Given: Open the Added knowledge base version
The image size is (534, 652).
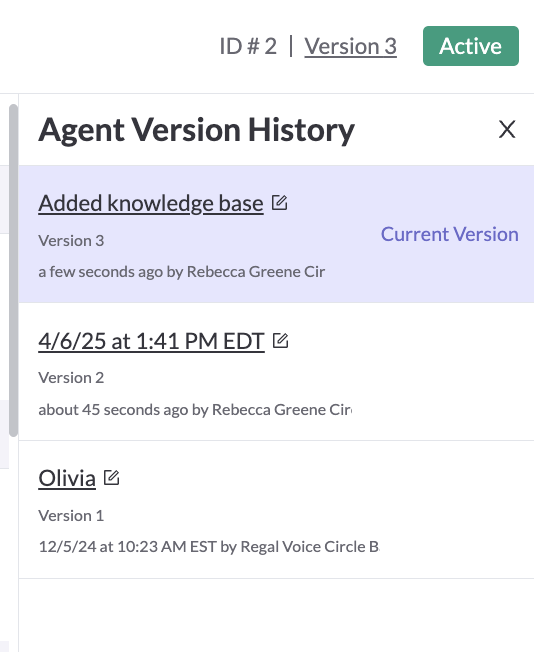Looking at the screenshot, I should click(151, 203).
